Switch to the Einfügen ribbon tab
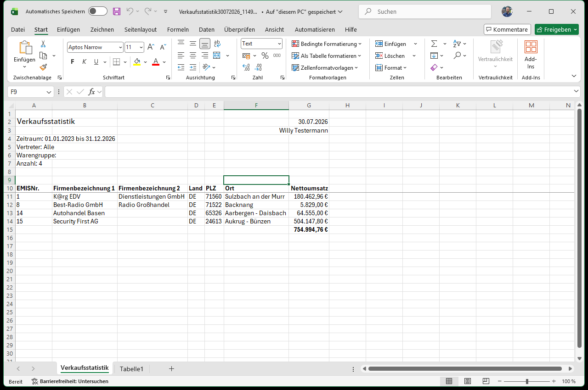The width and height of the screenshot is (588, 390). pyautogui.click(x=68, y=29)
